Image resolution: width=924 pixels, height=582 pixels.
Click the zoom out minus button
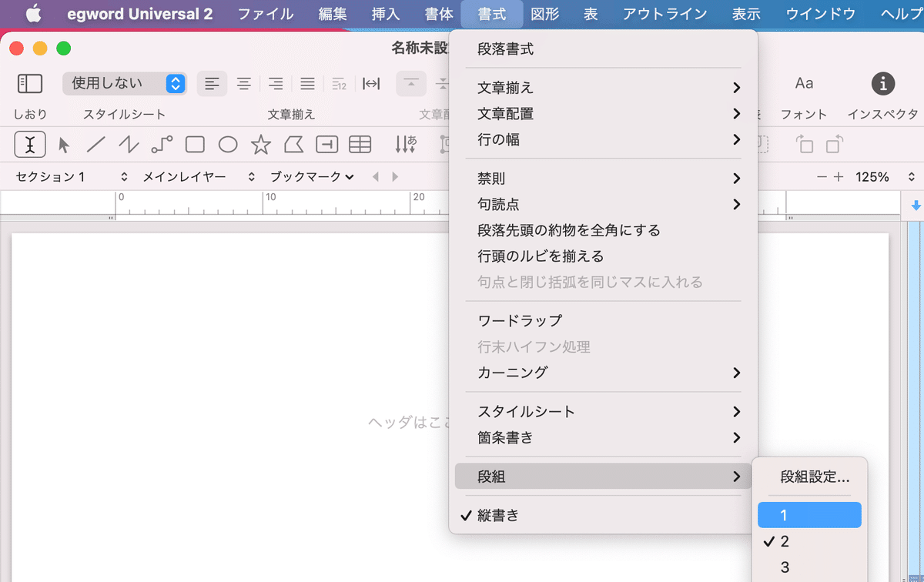[822, 177]
